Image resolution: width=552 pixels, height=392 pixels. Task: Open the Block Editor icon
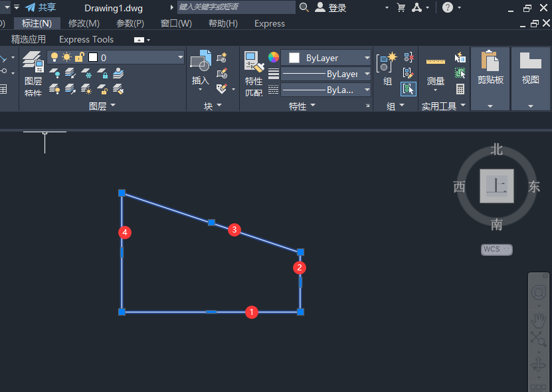pos(222,73)
